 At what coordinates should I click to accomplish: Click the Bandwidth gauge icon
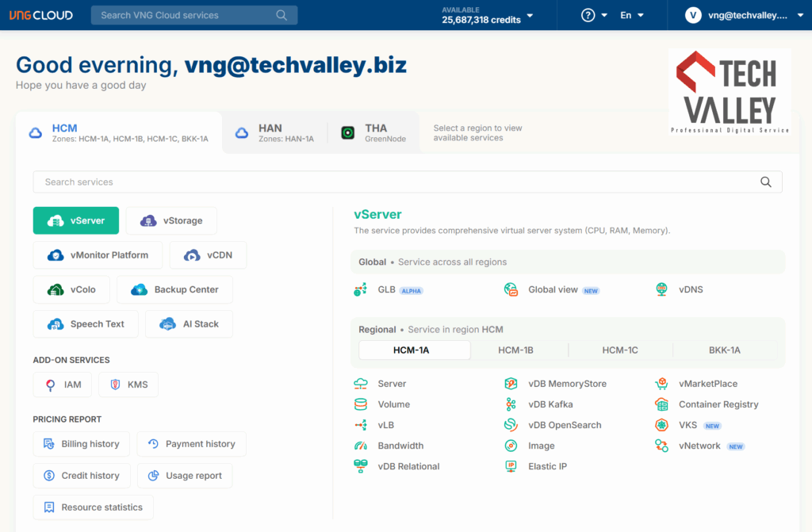click(x=361, y=446)
